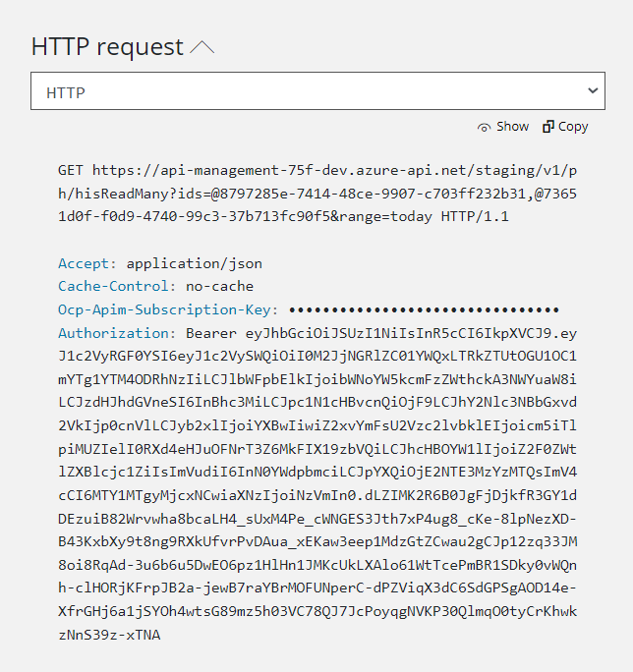Image resolution: width=633 pixels, height=672 pixels.
Task: Click the Authorization header name
Action: click(x=113, y=333)
